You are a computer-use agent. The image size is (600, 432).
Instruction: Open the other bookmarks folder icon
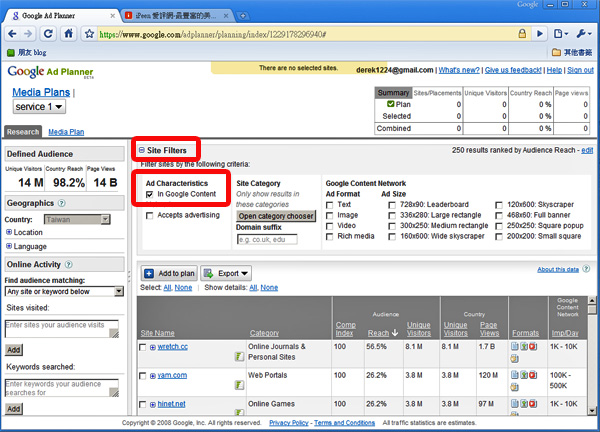coord(556,52)
